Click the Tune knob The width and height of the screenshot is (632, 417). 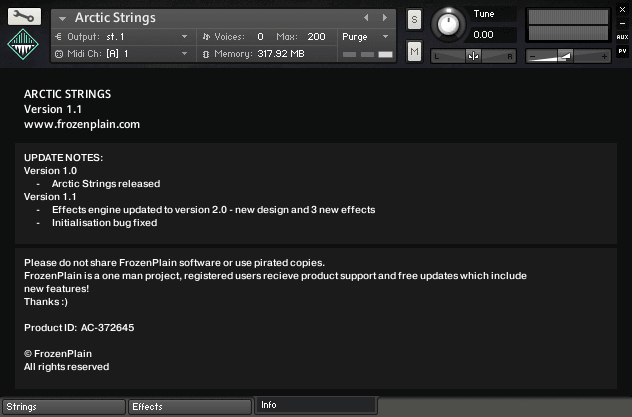(x=448, y=24)
